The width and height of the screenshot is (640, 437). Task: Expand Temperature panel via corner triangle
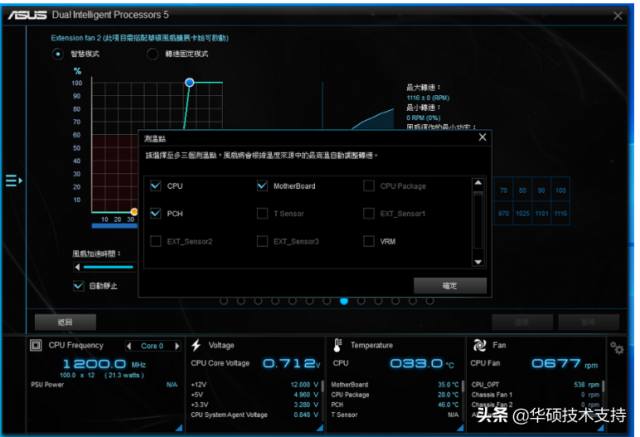[460, 428]
